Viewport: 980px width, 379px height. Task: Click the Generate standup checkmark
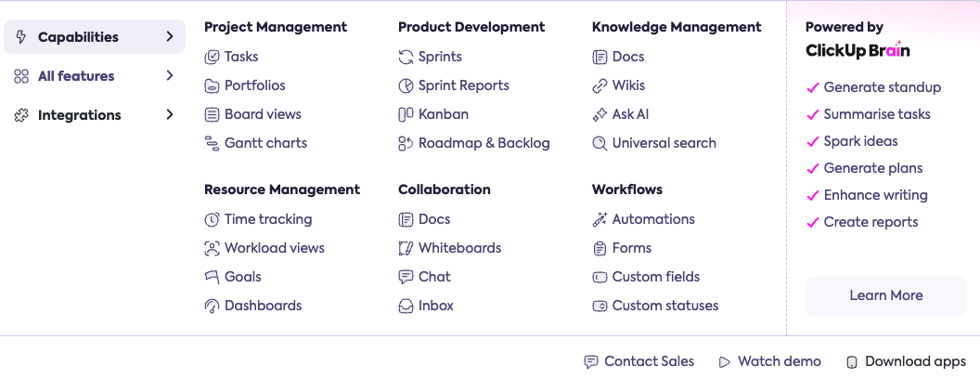[813, 87]
